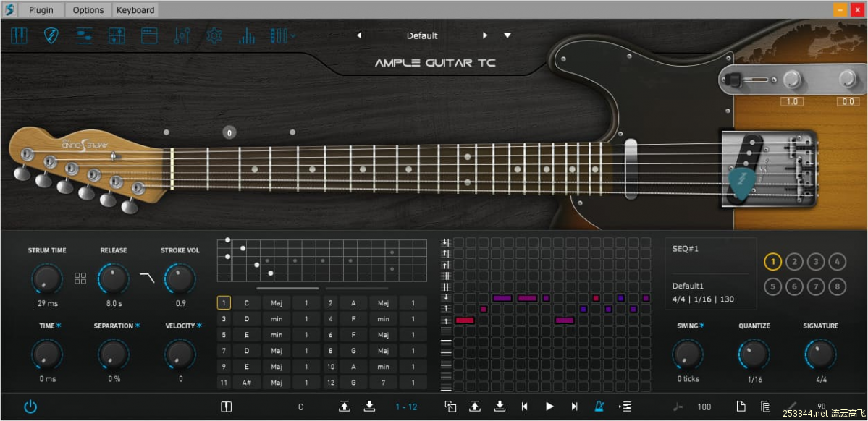Image resolution: width=868 pixels, height=421 pixels.
Task: Select previous preset with left arrow
Action: coord(359,35)
